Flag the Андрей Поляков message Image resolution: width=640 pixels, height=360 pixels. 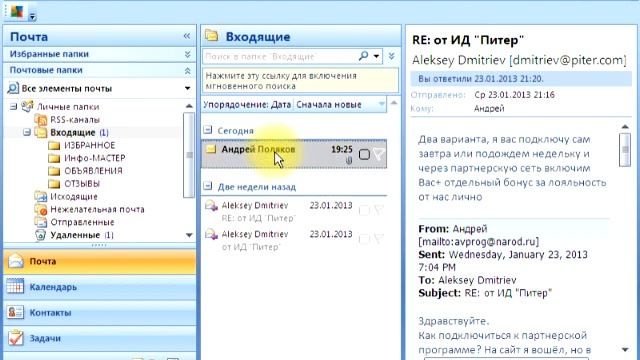coord(379,154)
